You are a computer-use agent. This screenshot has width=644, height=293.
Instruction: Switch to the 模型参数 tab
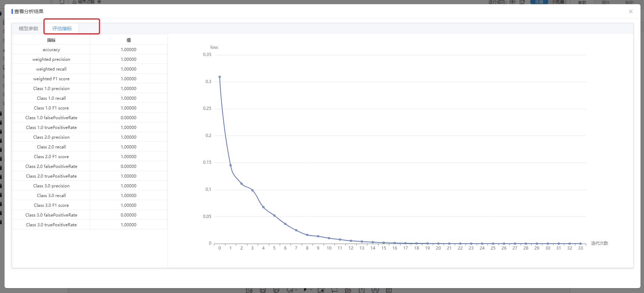[x=29, y=29]
